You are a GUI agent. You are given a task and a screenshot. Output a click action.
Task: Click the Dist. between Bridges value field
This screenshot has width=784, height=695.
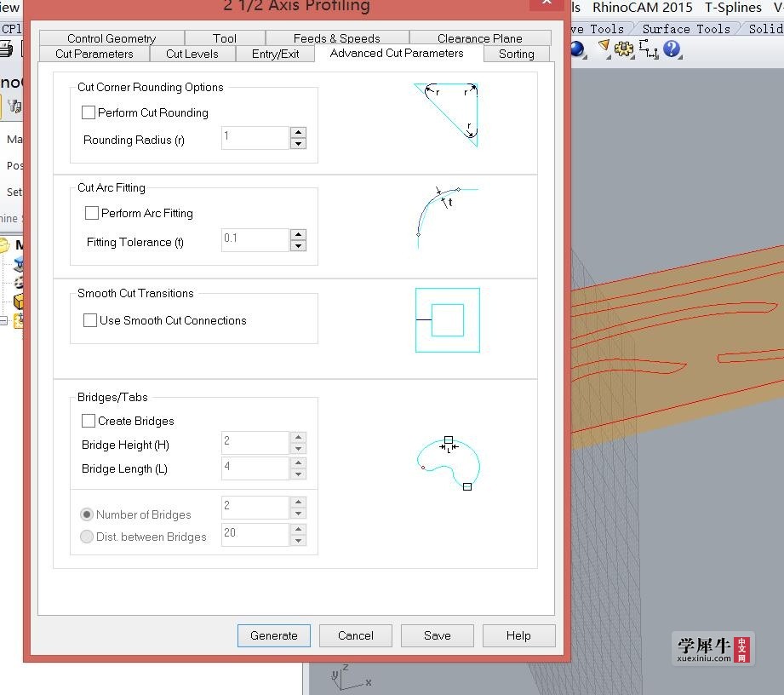pyautogui.click(x=255, y=534)
